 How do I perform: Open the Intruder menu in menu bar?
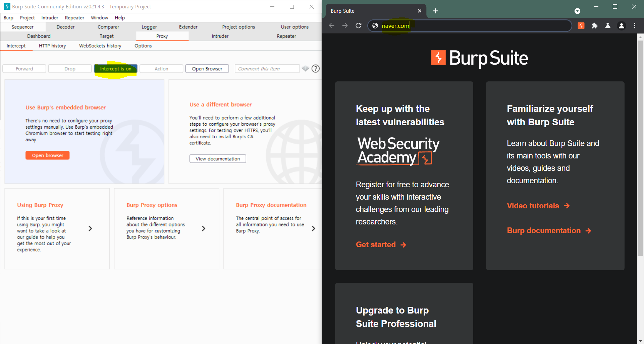tap(50, 18)
